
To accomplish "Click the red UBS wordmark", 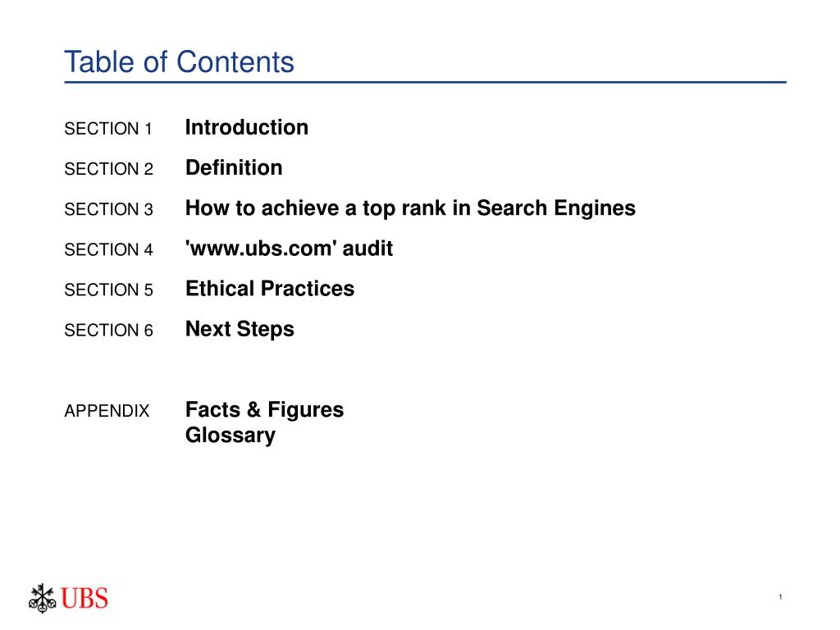I will tap(84, 598).
